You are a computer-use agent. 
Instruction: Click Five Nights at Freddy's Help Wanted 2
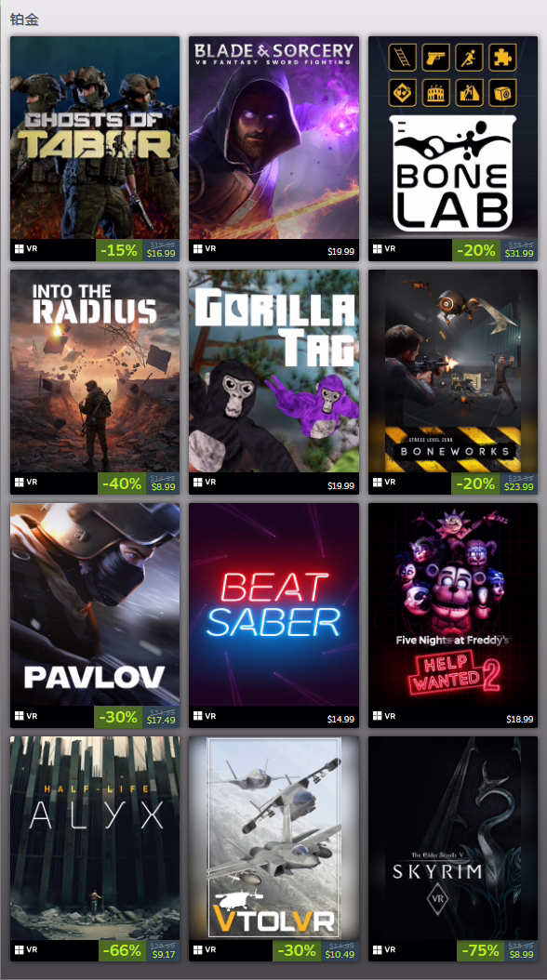coord(453,604)
